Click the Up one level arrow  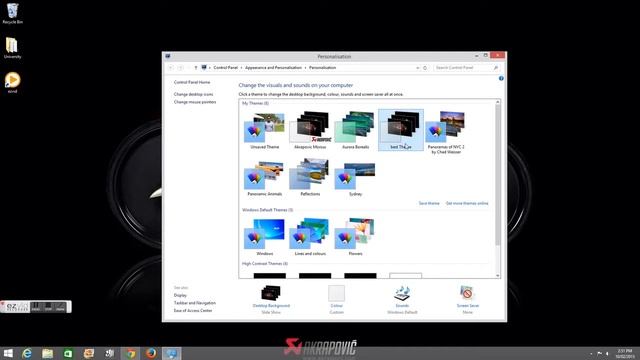[x=196, y=68]
